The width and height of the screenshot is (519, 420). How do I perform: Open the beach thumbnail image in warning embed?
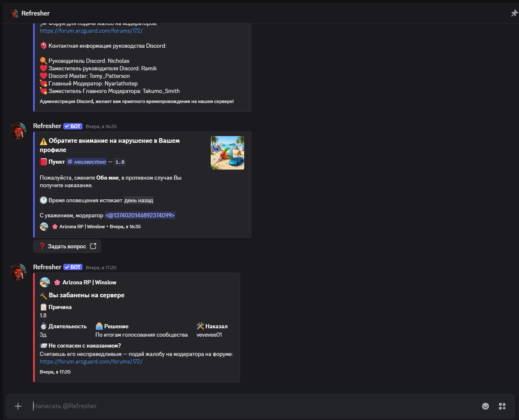point(227,153)
